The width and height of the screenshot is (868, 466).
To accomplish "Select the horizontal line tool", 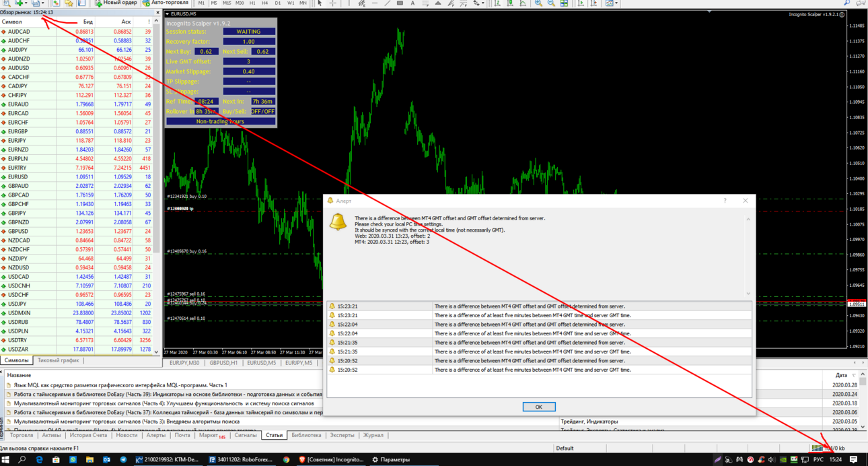I will coord(375,3).
